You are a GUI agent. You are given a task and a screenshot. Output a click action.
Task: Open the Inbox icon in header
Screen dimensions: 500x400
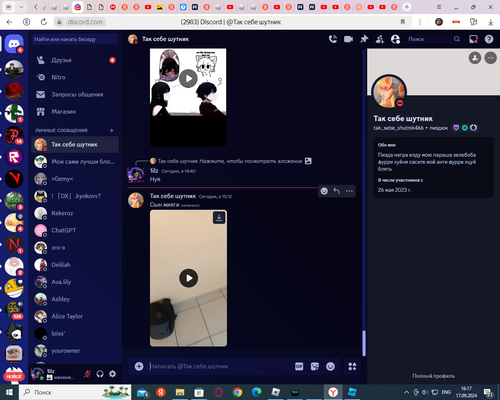pos(473,39)
